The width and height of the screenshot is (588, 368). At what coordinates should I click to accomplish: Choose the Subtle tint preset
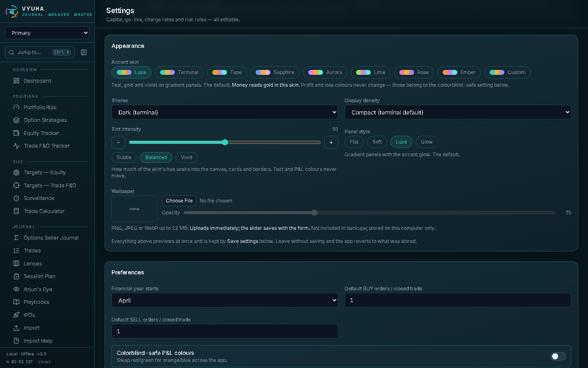[124, 157]
